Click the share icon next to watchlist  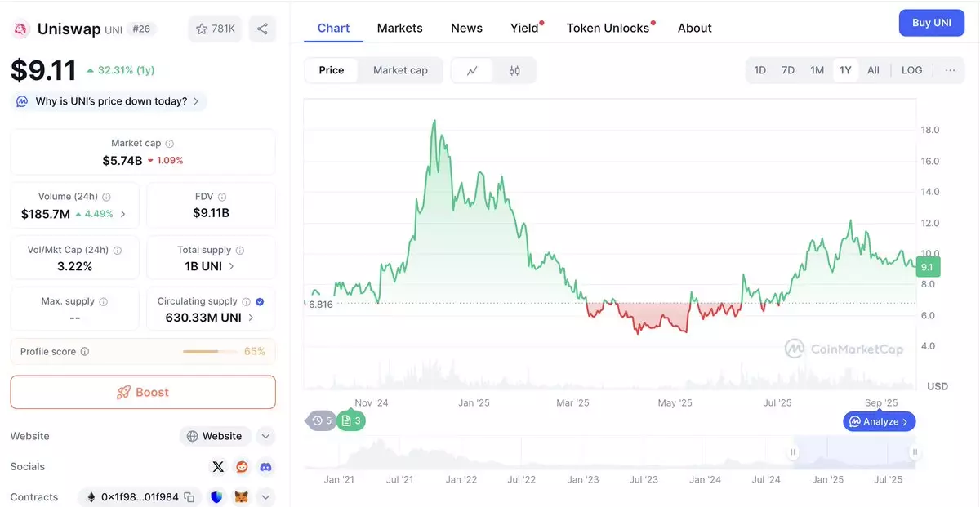click(x=262, y=29)
